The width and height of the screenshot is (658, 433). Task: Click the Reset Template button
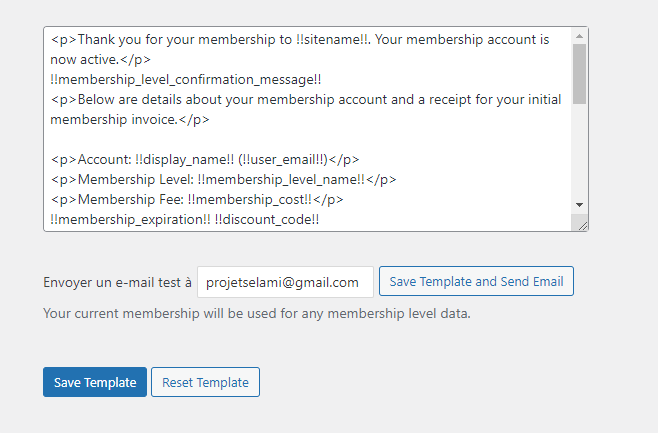coord(205,382)
